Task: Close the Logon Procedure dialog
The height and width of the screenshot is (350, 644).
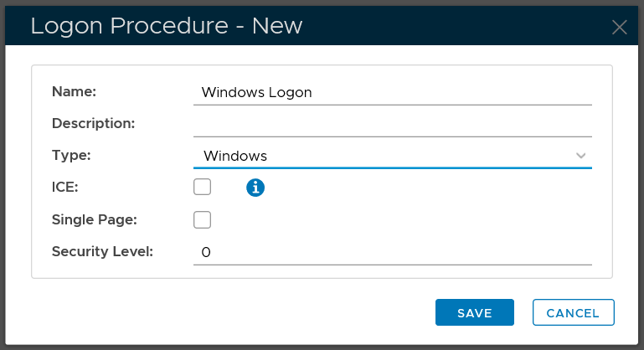Action: (x=620, y=27)
